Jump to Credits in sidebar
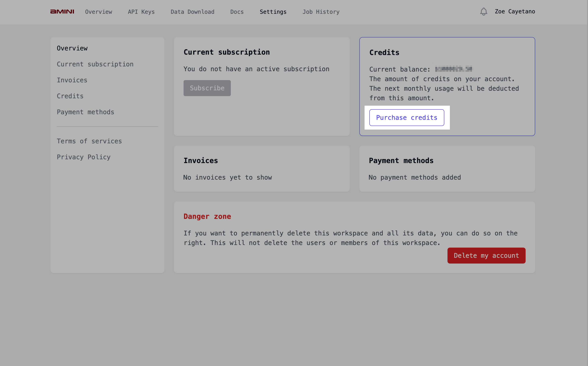The width and height of the screenshot is (588, 366). pos(70,96)
